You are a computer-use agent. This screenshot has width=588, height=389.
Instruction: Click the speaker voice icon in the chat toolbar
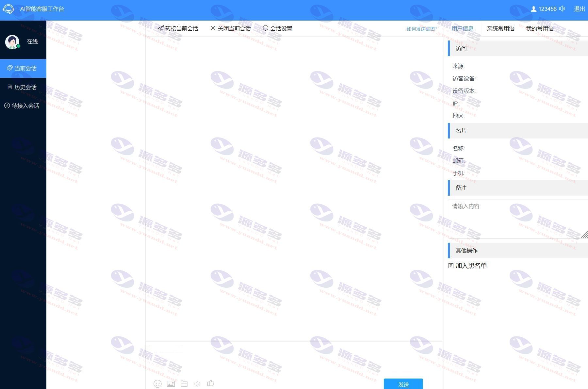pyautogui.click(x=197, y=384)
